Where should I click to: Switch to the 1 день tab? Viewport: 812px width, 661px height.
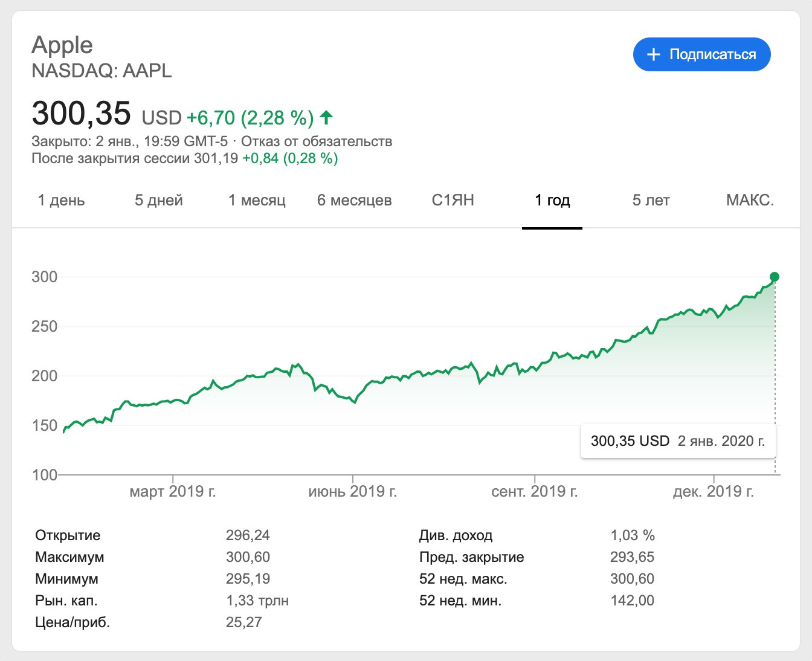(x=61, y=201)
